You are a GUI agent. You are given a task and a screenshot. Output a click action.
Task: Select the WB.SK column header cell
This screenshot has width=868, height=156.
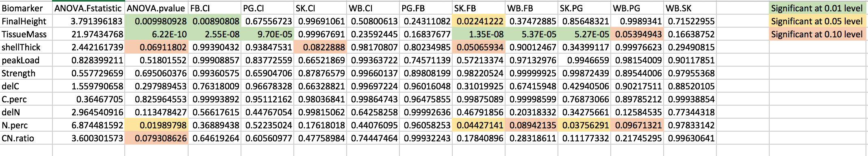tap(690, 8)
